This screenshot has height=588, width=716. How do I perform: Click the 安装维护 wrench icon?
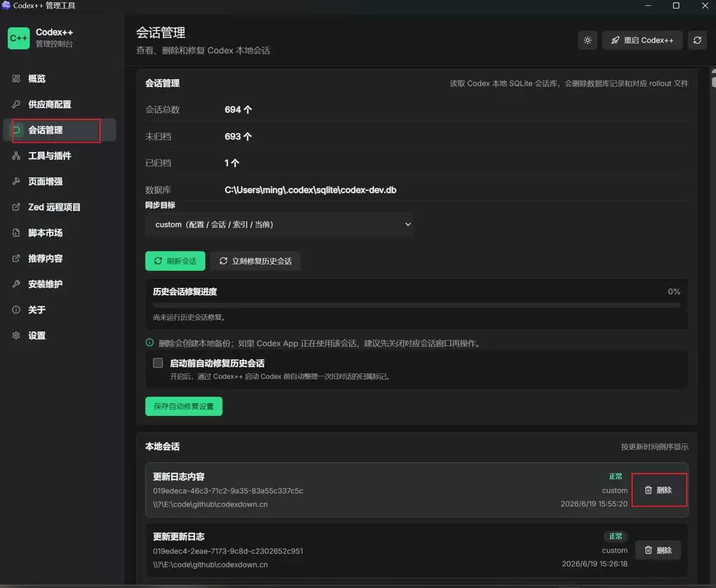pyautogui.click(x=16, y=284)
